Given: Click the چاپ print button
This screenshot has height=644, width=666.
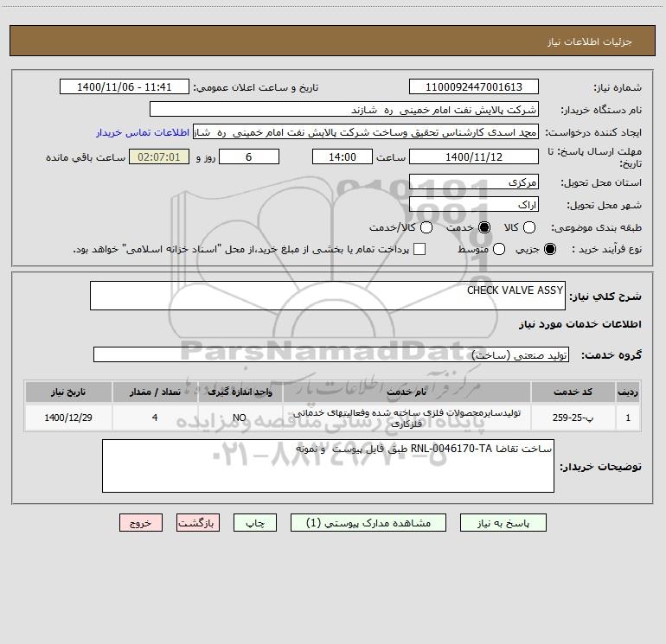Looking at the screenshot, I should click(x=255, y=523).
